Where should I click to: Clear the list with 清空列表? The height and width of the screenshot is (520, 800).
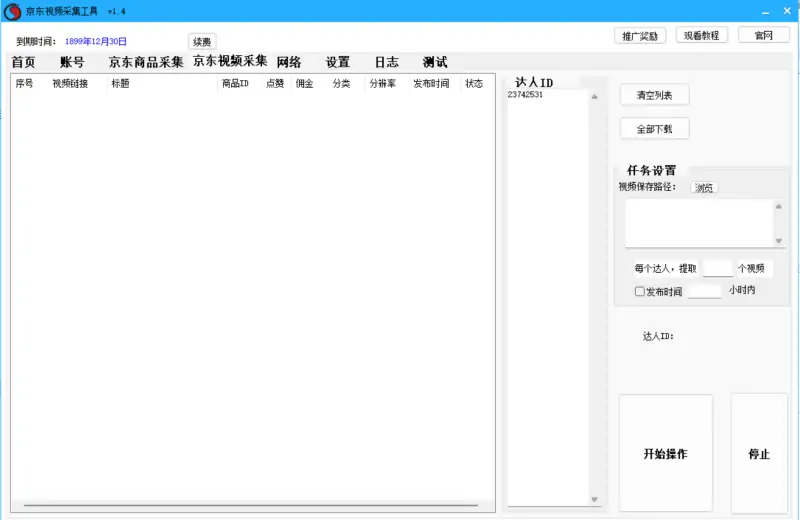[654, 96]
